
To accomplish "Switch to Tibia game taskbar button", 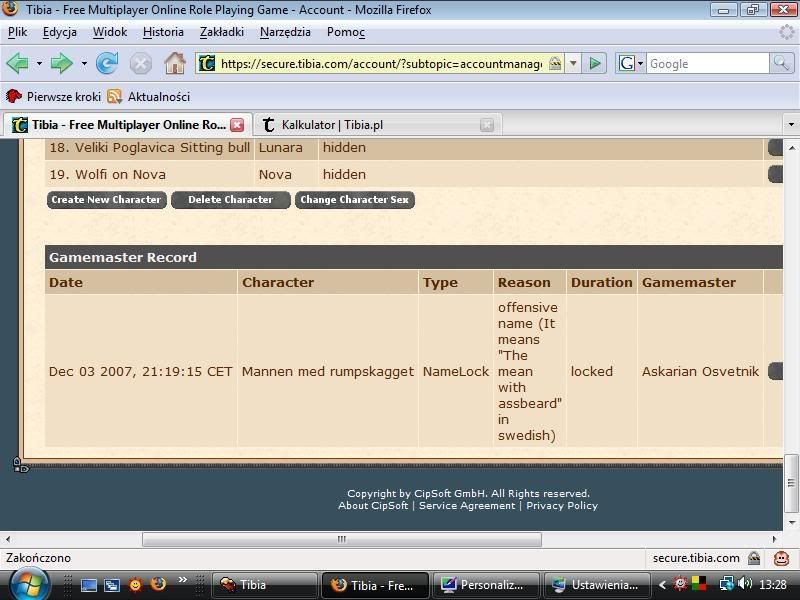I will (x=264, y=585).
